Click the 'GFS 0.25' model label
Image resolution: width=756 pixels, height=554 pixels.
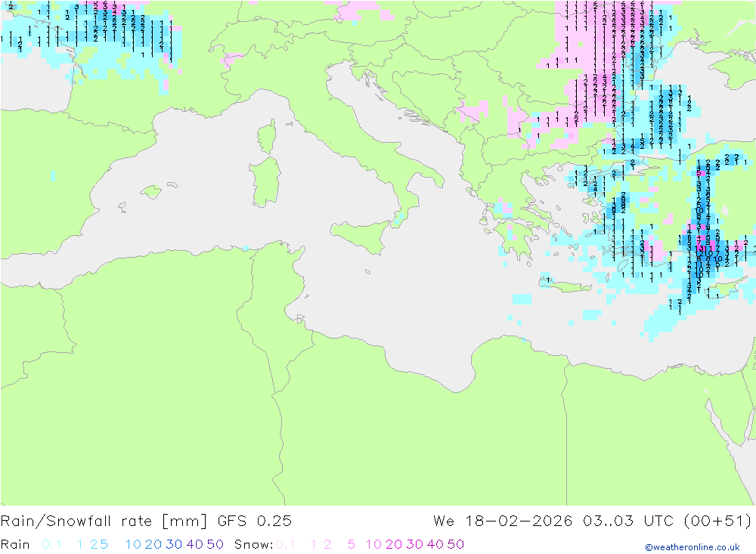(255, 522)
